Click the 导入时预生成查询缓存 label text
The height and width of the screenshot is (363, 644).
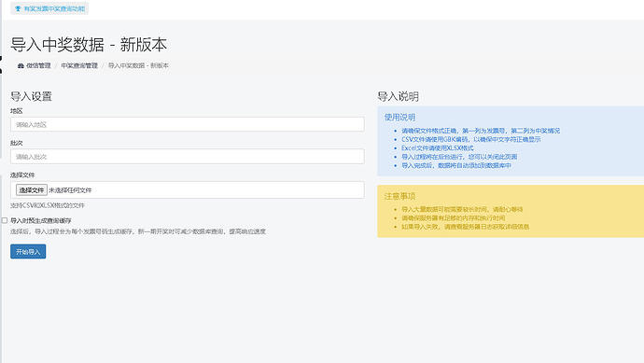click(x=41, y=220)
